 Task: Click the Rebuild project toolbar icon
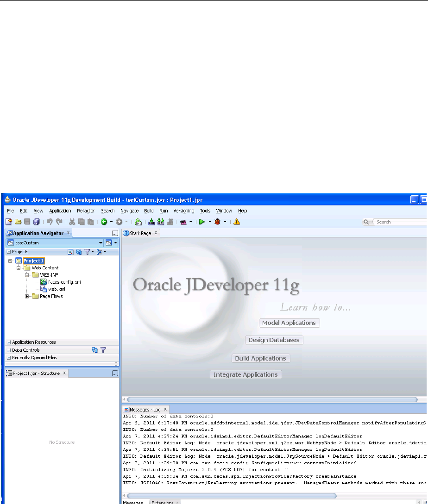click(x=161, y=222)
